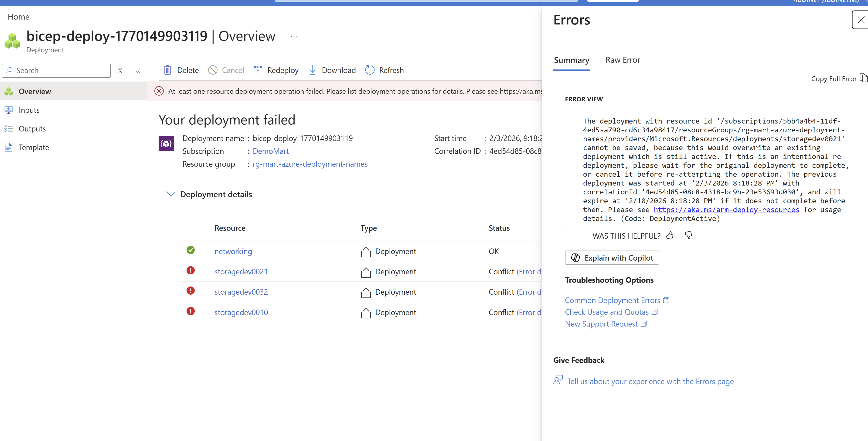Click the Delete trash icon
Screen dimensions: 868x441
167,70
